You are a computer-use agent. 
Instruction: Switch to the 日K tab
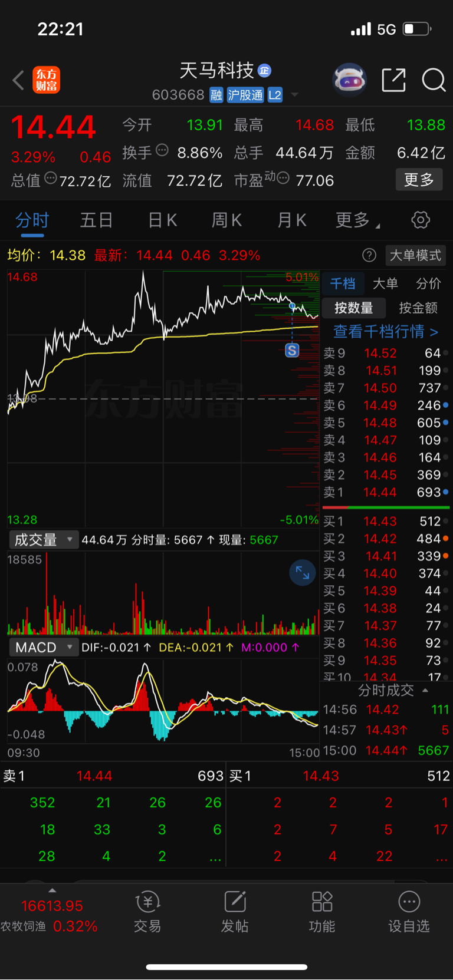coord(162,220)
